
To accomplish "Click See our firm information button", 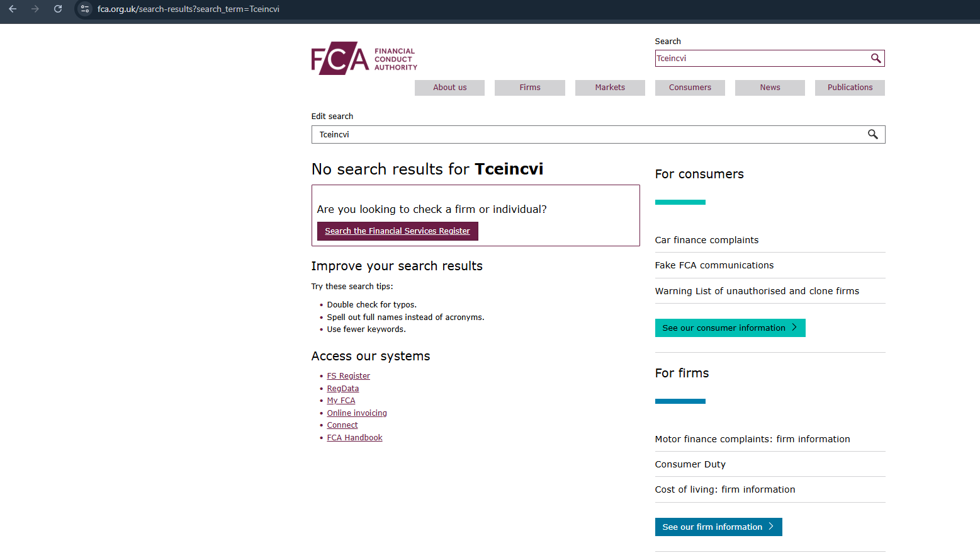I will pyautogui.click(x=719, y=527).
